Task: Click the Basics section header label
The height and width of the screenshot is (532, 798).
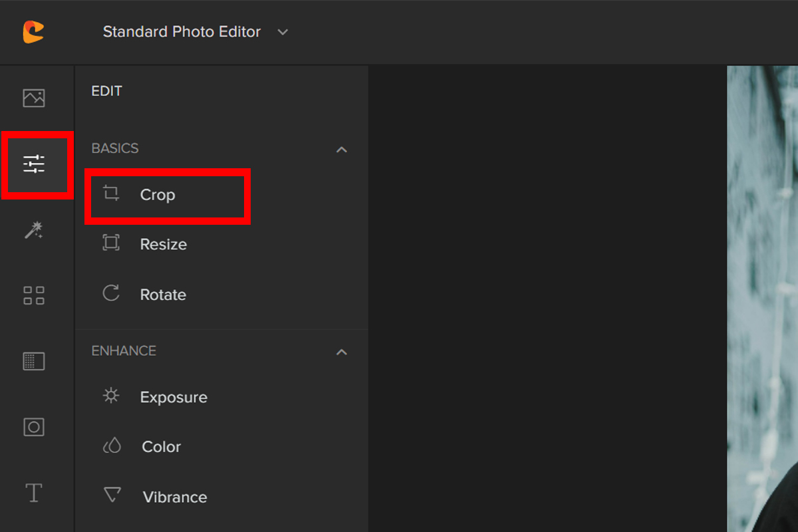Action: (115, 148)
